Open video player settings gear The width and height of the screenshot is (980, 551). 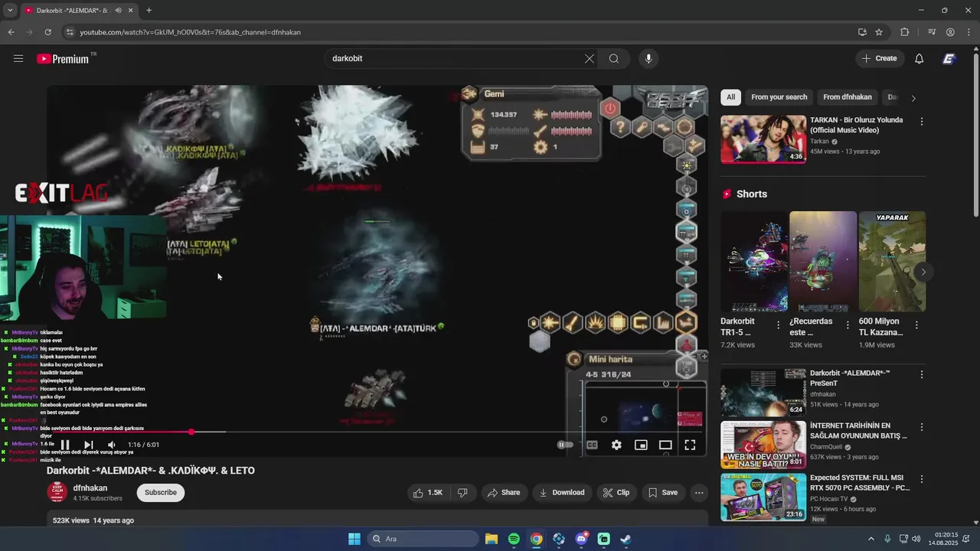(x=616, y=445)
